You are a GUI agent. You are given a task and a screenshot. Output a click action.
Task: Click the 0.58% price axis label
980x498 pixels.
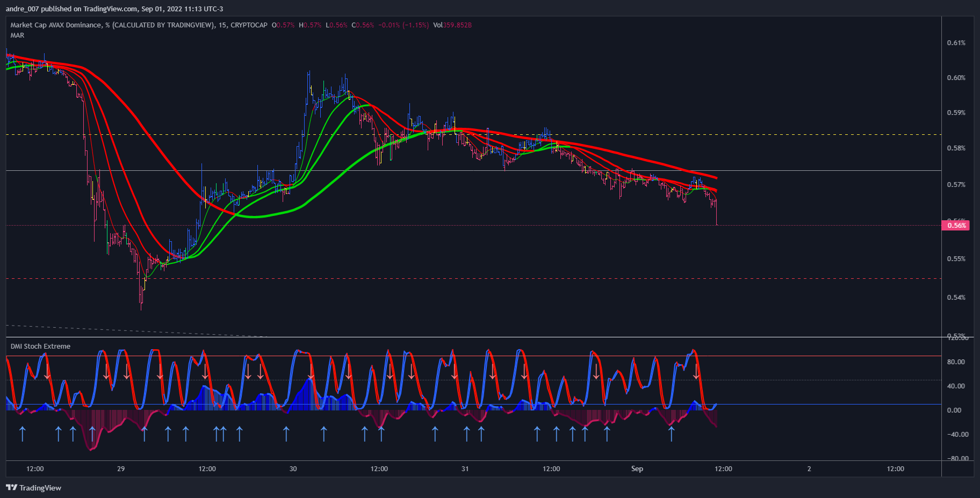pyautogui.click(x=956, y=148)
